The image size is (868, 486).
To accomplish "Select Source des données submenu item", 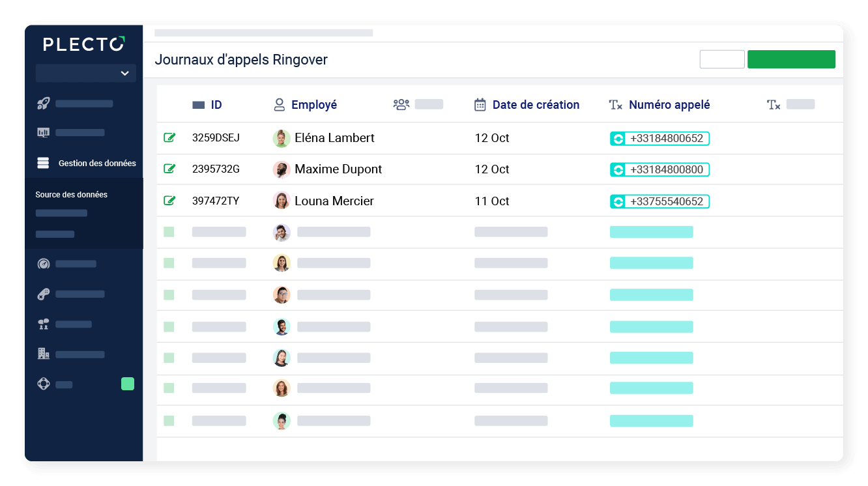I will point(71,194).
